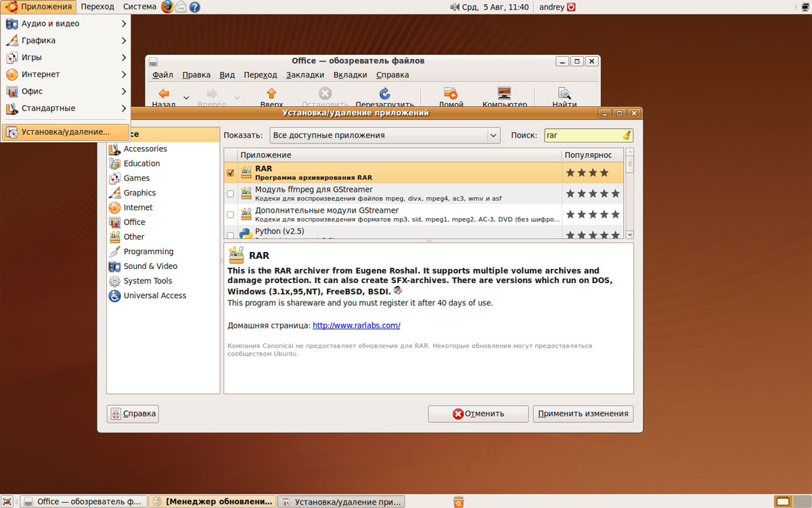Click the Games category icon
The image size is (812, 508).
coord(114,178)
